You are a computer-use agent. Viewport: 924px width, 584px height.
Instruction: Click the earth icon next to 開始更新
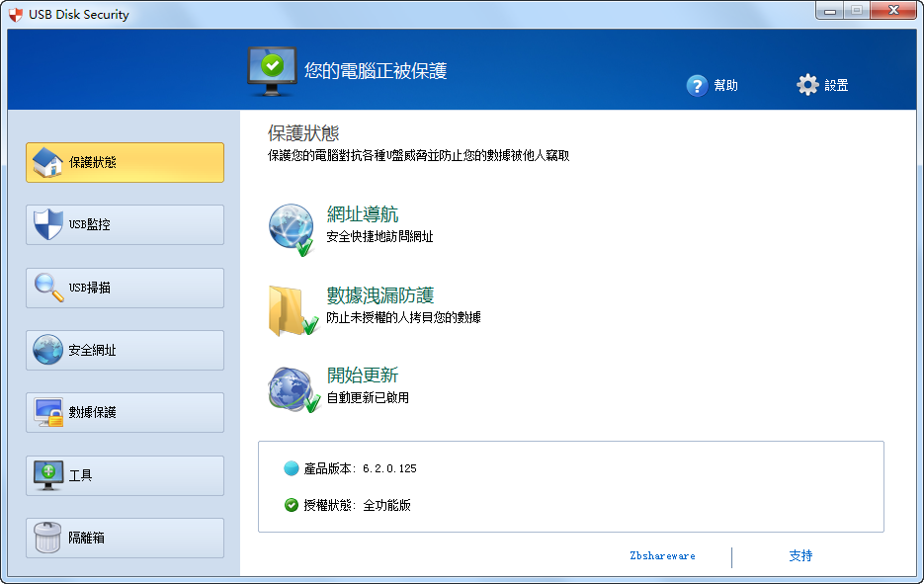294,389
